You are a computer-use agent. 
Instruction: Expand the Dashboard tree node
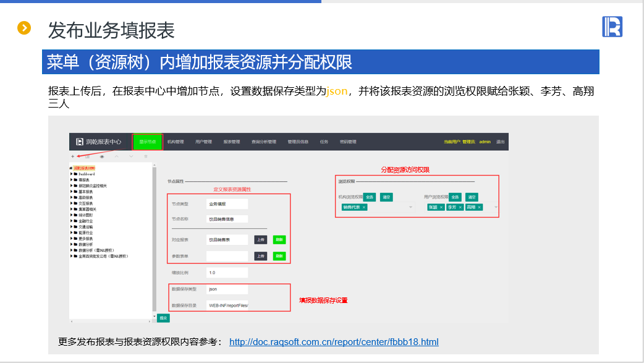pos(72,174)
